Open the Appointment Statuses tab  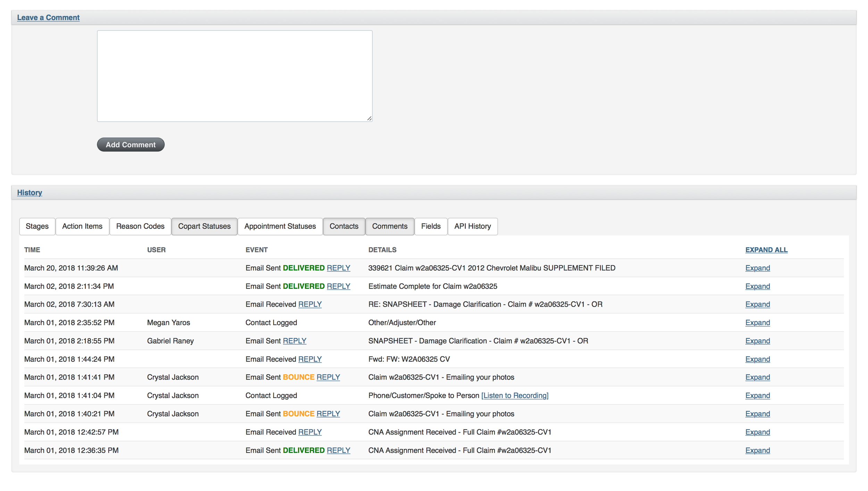280,226
